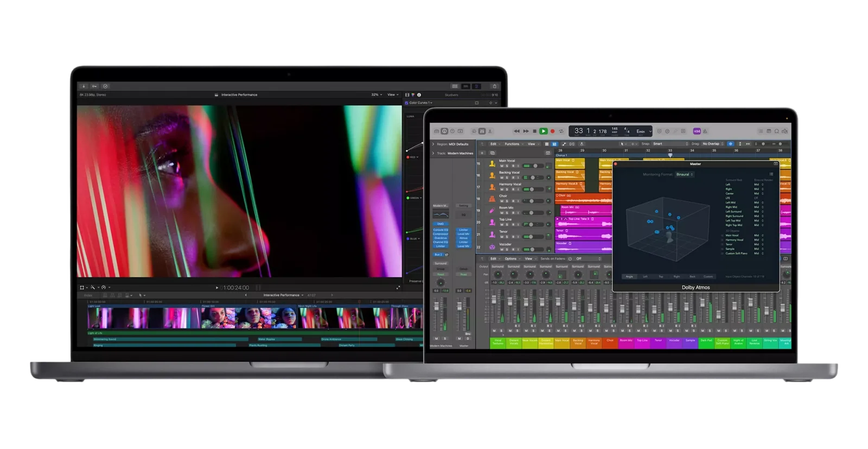Toggle the metronome icon in Logic
The width and height of the screenshot is (868, 449).
tap(705, 131)
